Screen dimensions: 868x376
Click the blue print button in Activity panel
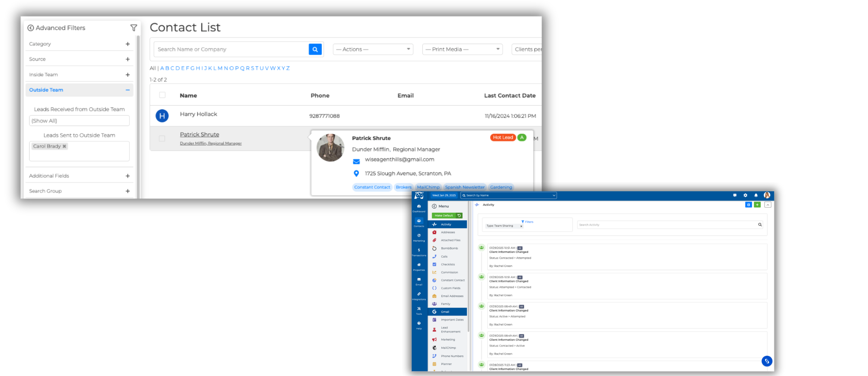coord(749,205)
